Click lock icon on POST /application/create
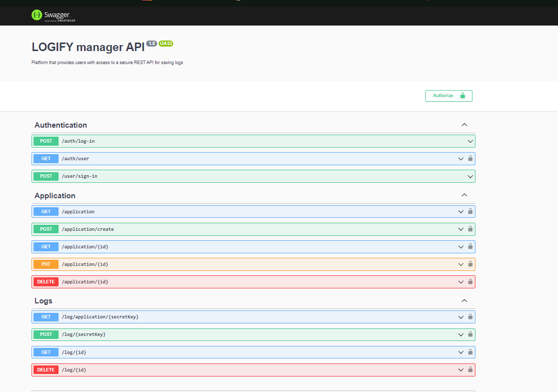The image size is (558, 392). click(x=470, y=229)
